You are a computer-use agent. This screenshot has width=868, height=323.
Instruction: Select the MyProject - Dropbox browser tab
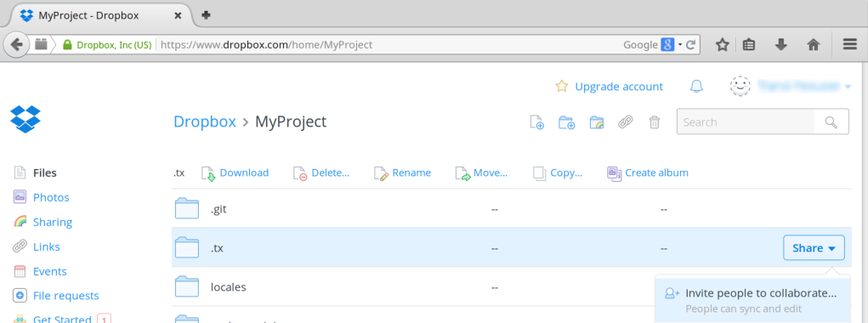100,15
